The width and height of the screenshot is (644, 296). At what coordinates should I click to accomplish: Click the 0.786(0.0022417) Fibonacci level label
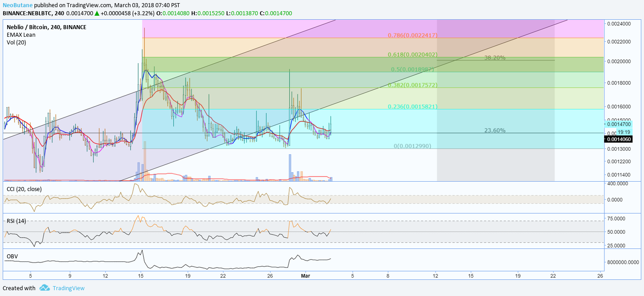[x=412, y=35]
